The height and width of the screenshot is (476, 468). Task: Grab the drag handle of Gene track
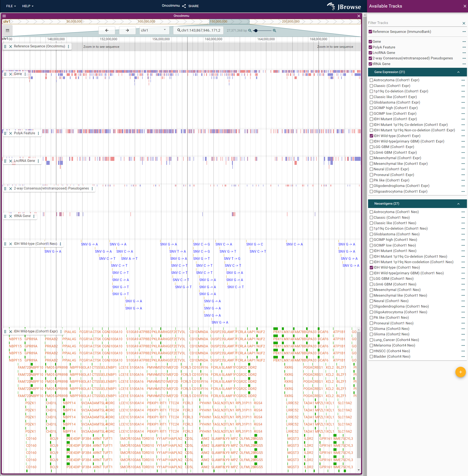click(5, 74)
